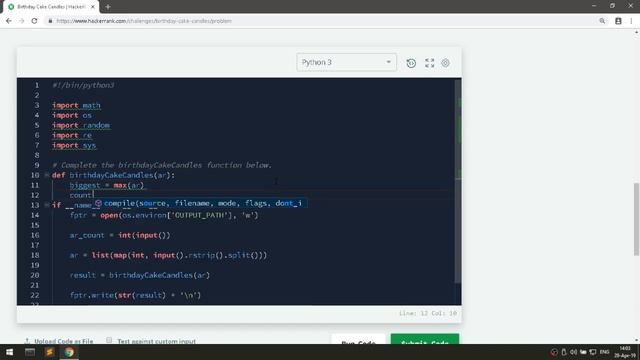Open the code history (reset) icon

[411, 63]
